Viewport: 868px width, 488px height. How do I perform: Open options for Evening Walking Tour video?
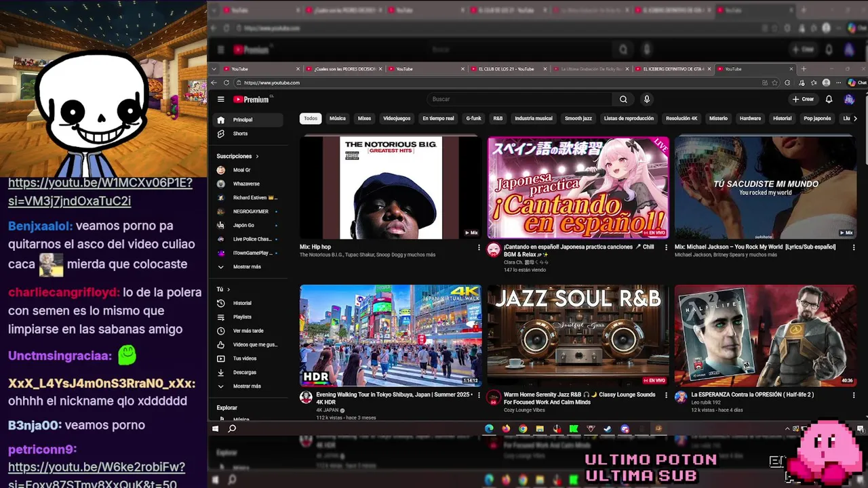pos(479,395)
